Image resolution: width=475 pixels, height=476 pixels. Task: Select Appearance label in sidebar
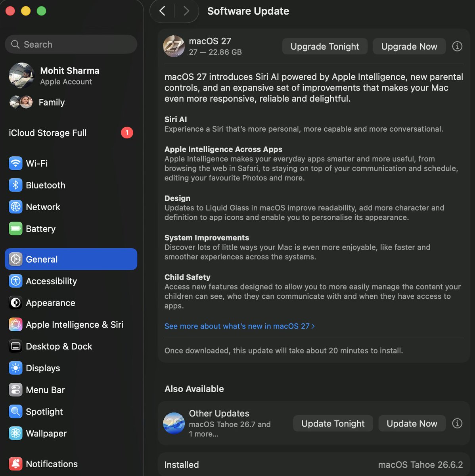point(50,303)
